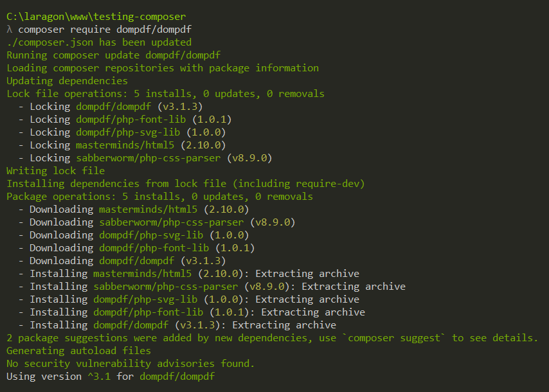
Task: Click the 'Writing lock file' line
Action: (x=55, y=171)
